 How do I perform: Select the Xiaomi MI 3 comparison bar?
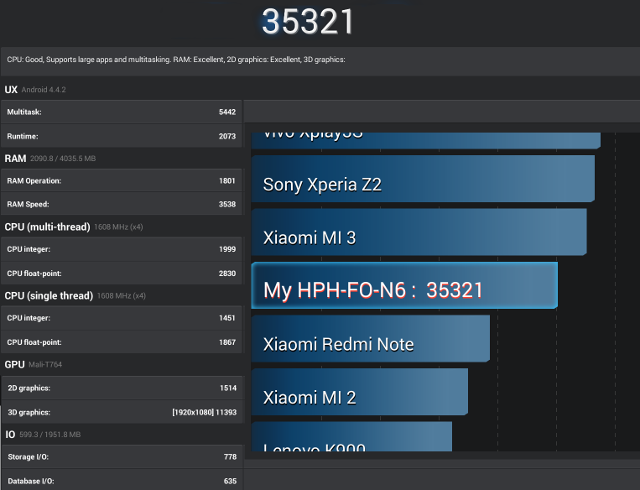[x=419, y=232]
